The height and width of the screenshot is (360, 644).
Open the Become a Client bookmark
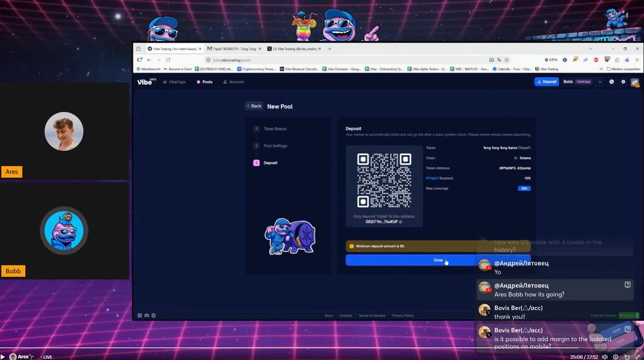pos(178,69)
